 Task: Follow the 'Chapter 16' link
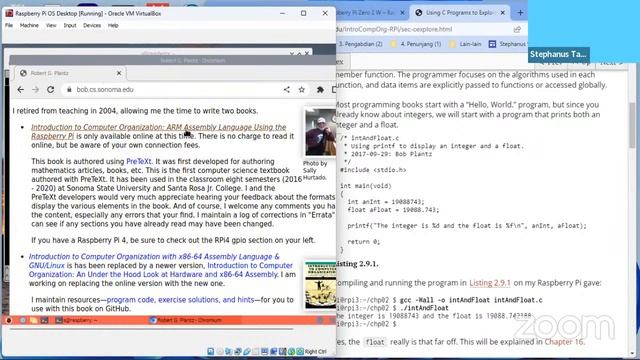564,342
